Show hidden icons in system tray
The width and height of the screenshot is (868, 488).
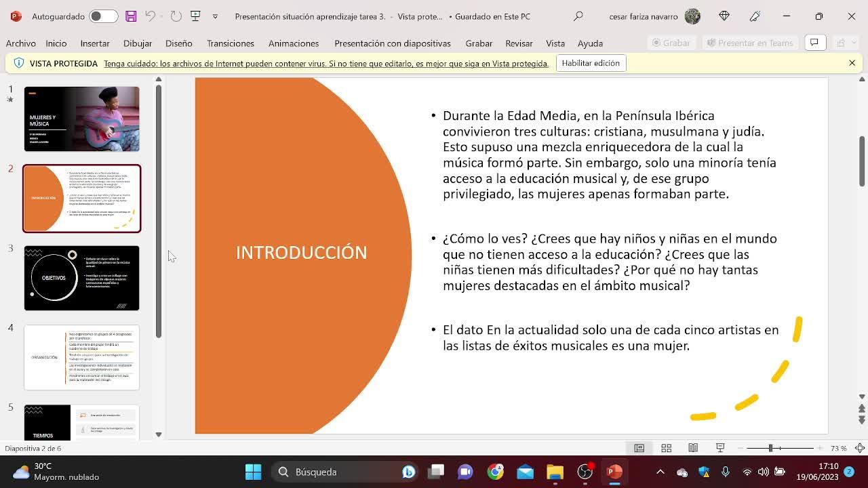(660, 472)
